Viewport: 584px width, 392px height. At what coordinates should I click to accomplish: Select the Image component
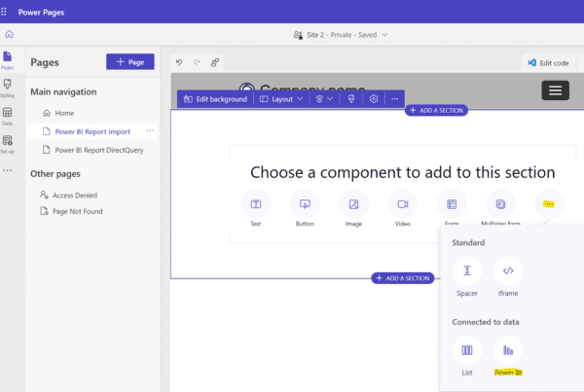(353, 204)
